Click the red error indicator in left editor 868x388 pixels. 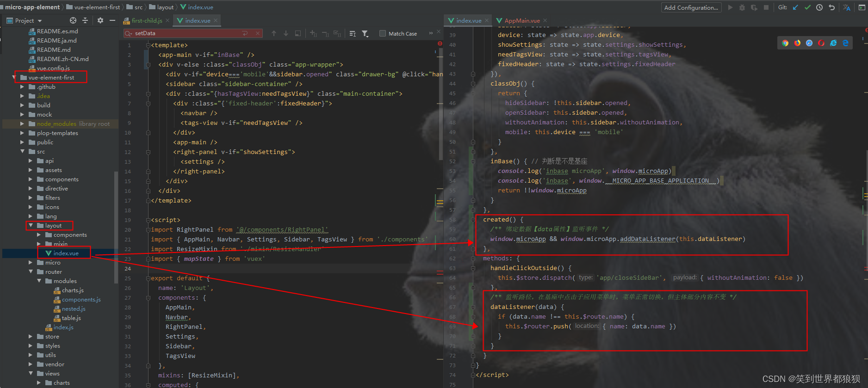[x=440, y=43]
